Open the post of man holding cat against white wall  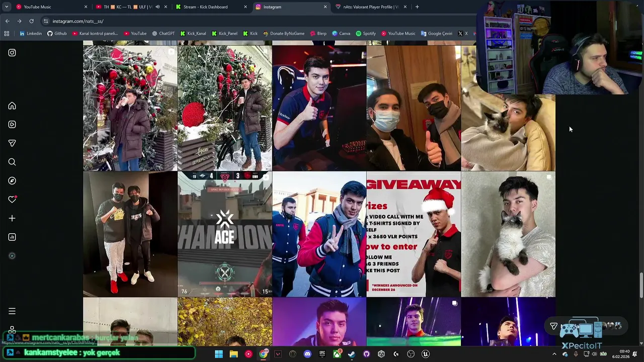pyautogui.click(x=508, y=234)
